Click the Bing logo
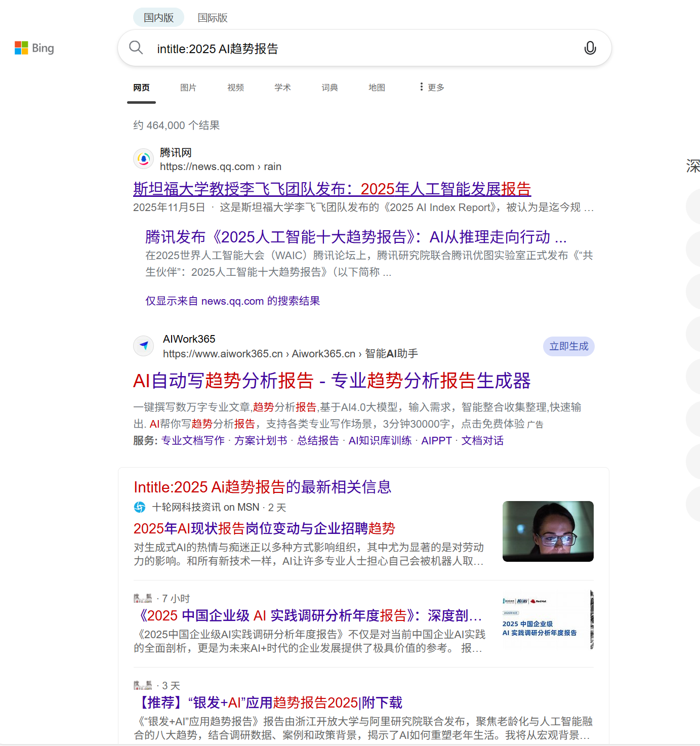Screen dimensions: 700x746 [34, 48]
